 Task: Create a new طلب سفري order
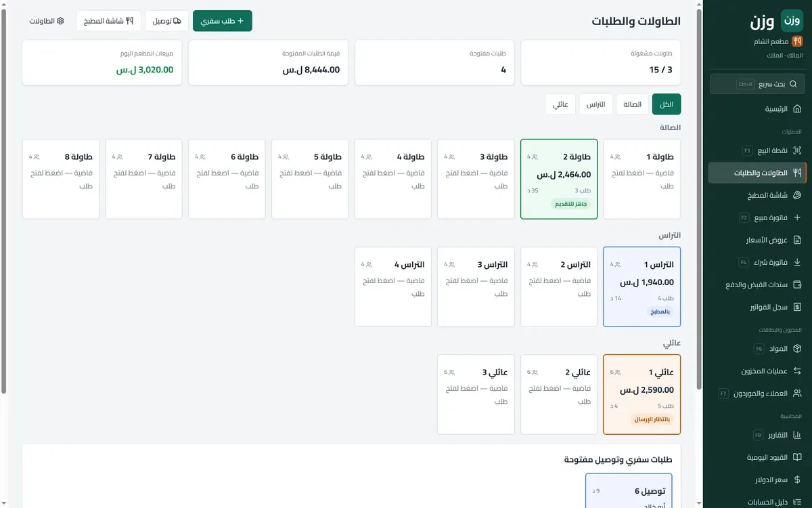tap(223, 20)
